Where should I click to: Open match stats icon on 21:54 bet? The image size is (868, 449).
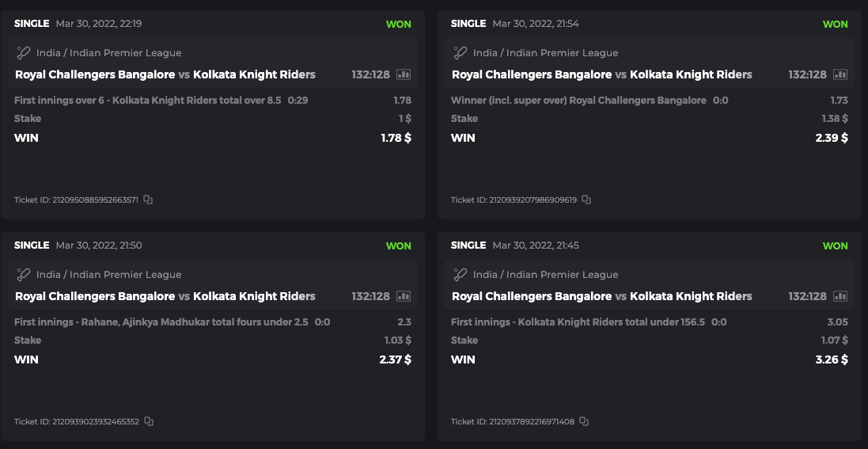tap(840, 74)
